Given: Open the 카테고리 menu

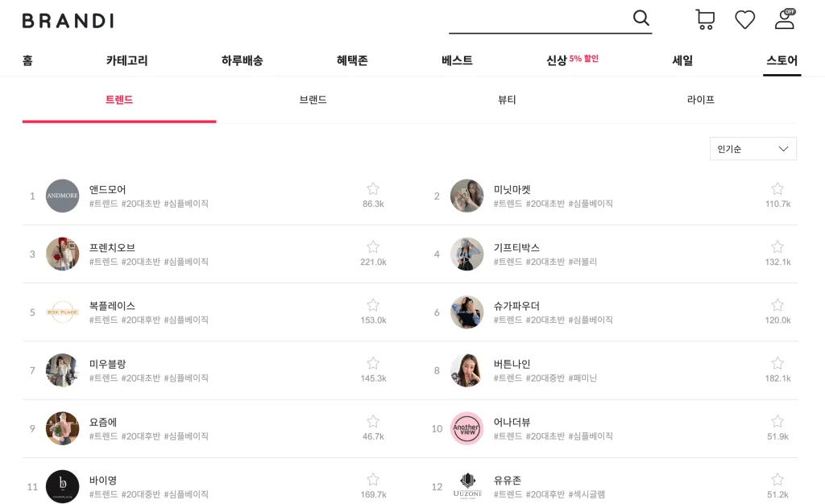Looking at the screenshot, I should (x=127, y=60).
